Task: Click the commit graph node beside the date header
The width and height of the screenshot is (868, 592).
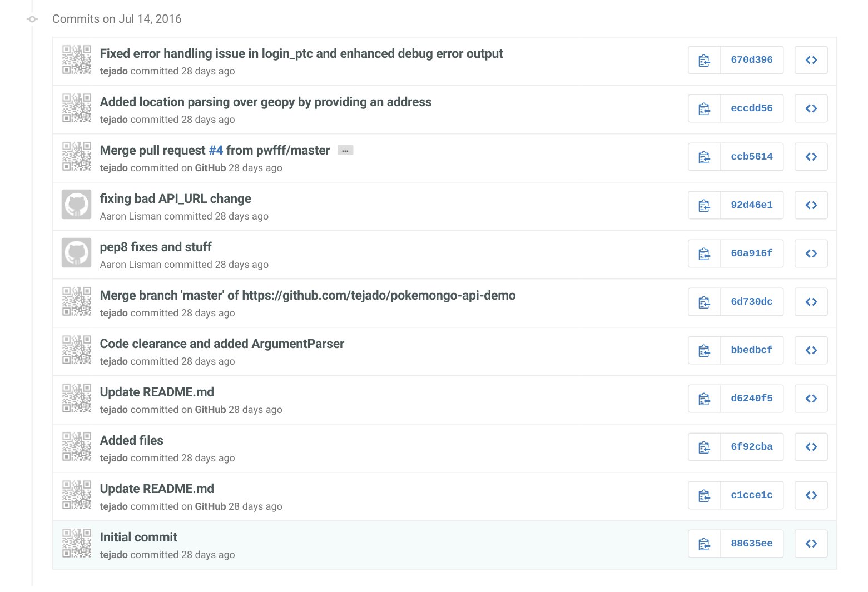Action: tap(32, 19)
